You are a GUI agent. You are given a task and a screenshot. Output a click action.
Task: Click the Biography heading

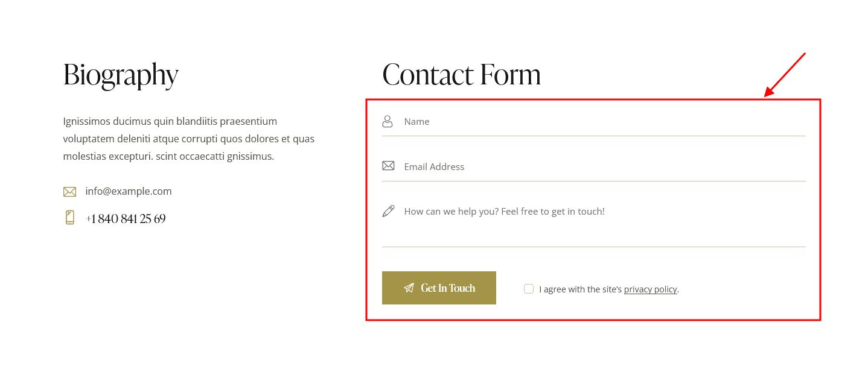pyautogui.click(x=121, y=75)
